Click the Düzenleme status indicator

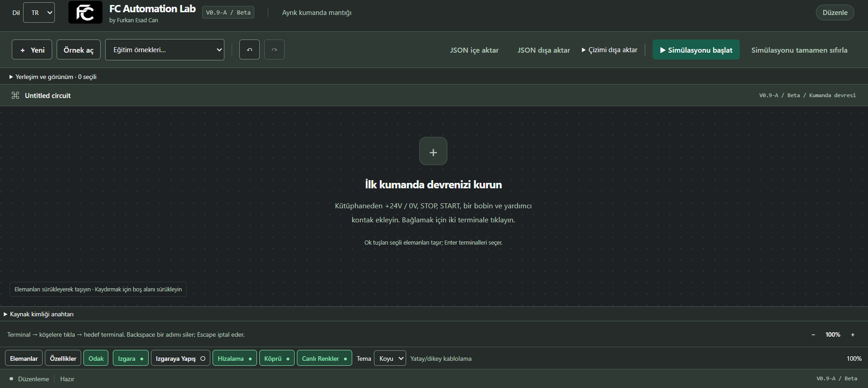coord(29,379)
